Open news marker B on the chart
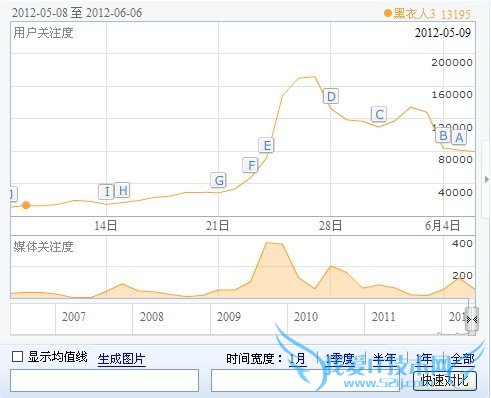This screenshot has height=398, width=491. coord(443,135)
